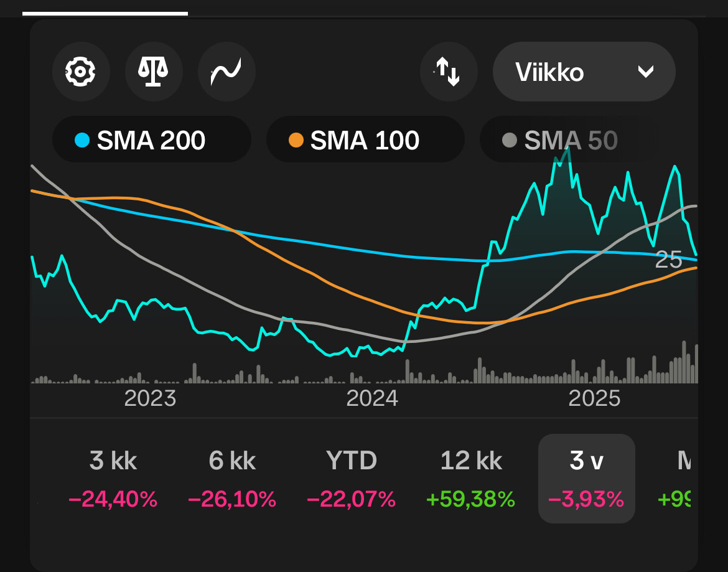Toggle the SMA 100 indicator
728x572 pixels.
365,139
